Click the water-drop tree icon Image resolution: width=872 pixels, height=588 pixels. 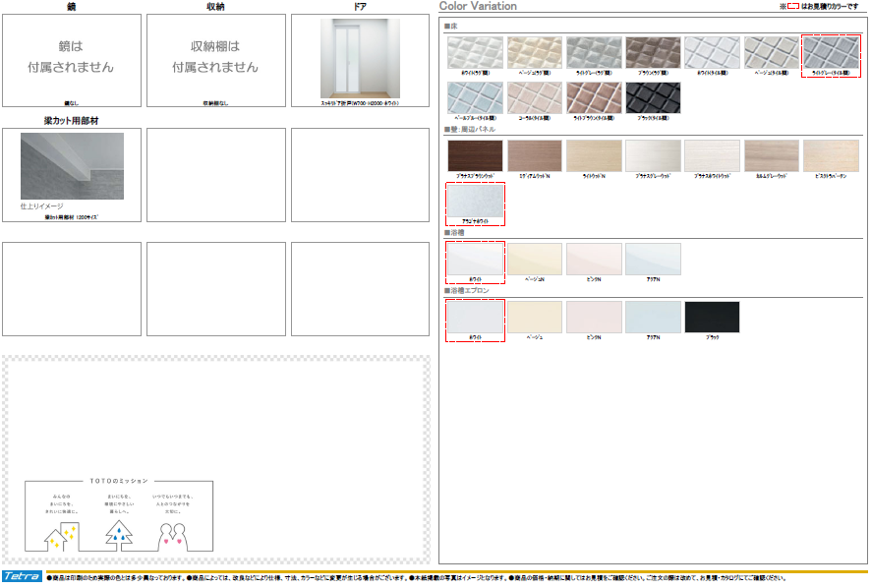point(120,533)
